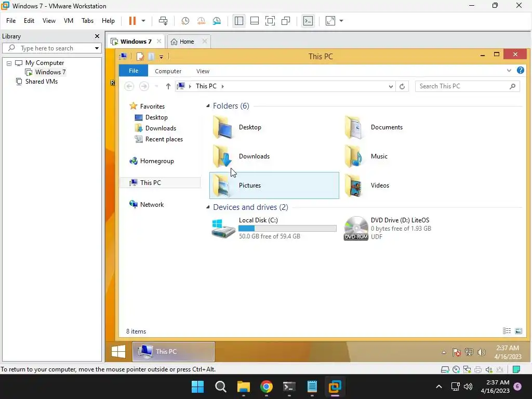This screenshot has width=532, height=399.
Task: Click the guest Start button
Action: click(x=118, y=352)
